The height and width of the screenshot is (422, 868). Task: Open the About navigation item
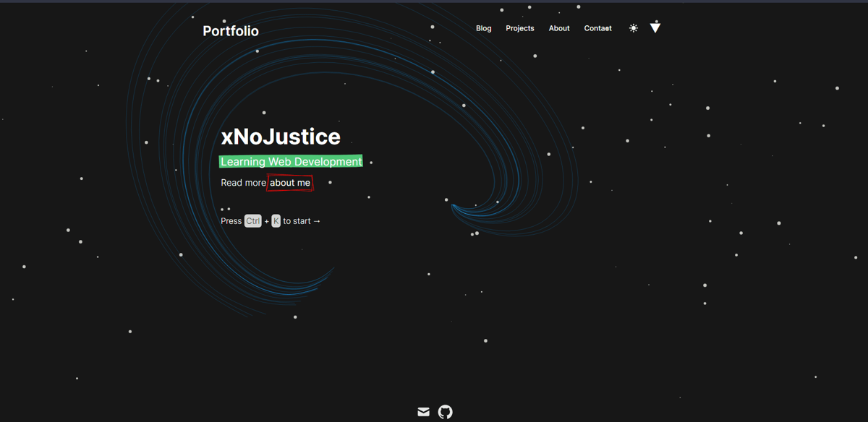coord(559,28)
